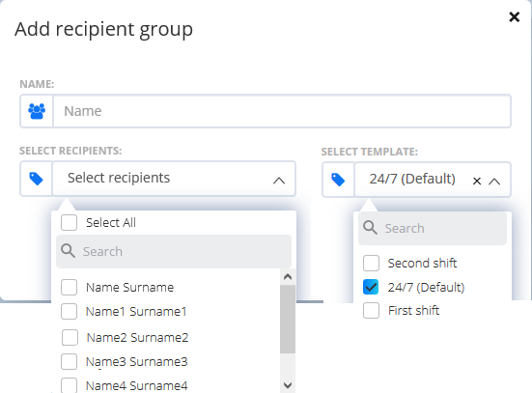Image resolution: width=532 pixels, height=393 pixels.
Task: Tick the First shift template checkbox
Action: pyautogui.click(x=371, y=311)
